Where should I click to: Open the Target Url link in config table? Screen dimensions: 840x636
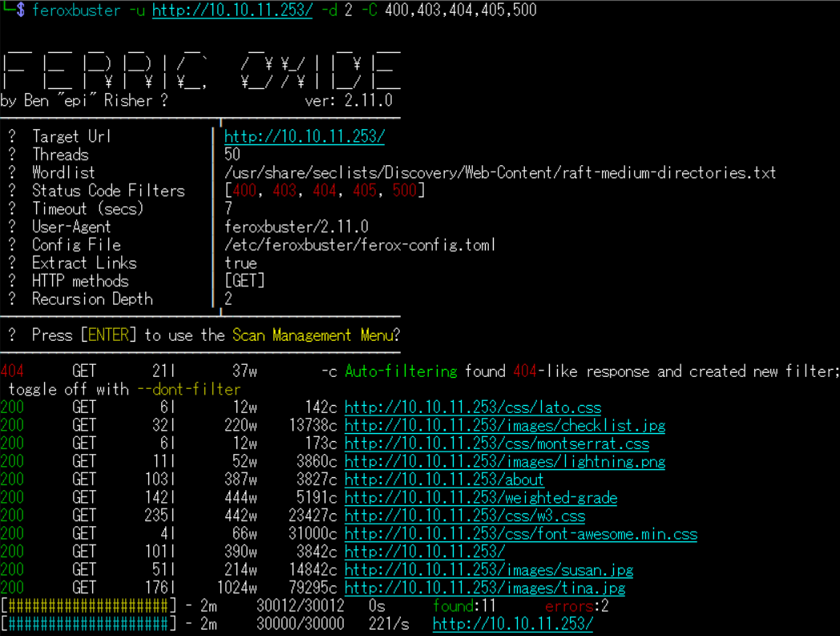click(304, 136)
